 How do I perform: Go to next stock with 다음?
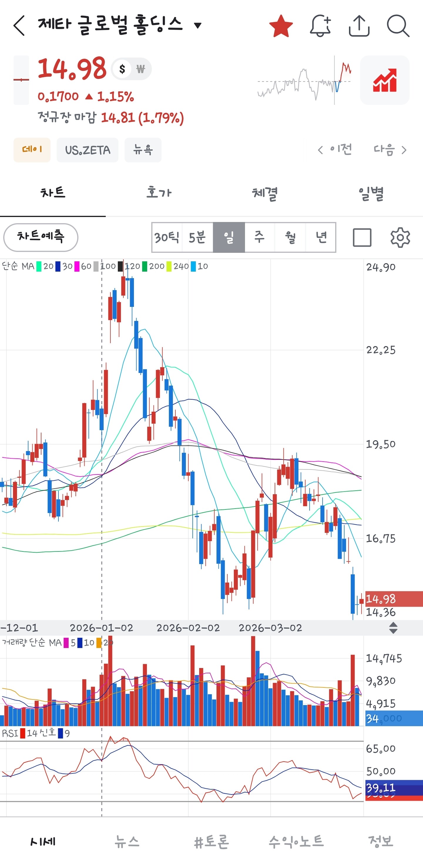pos(390,149)
